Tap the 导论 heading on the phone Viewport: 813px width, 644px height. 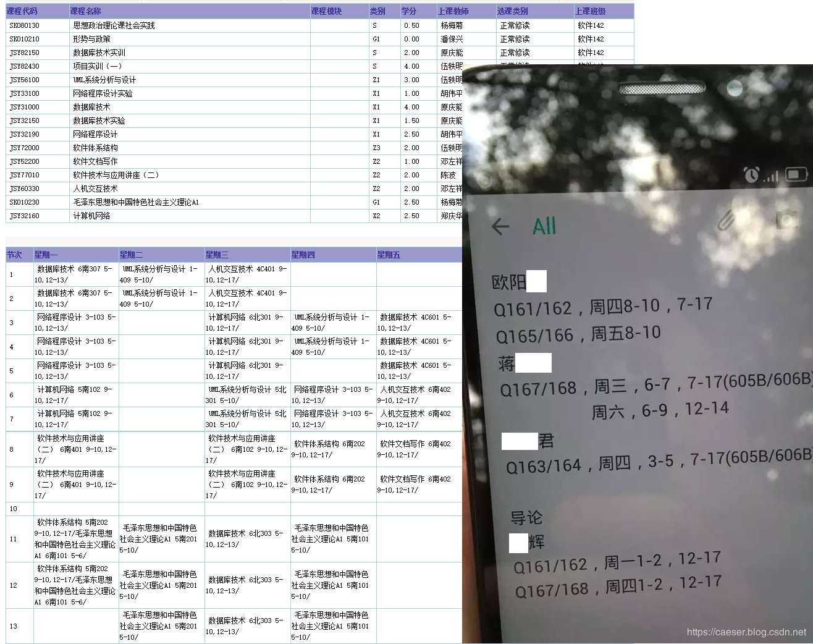click(526, 517)
